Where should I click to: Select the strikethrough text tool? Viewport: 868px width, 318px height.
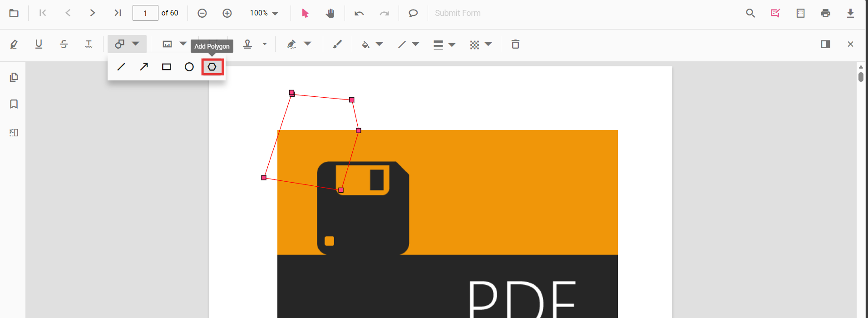[64, 44]
